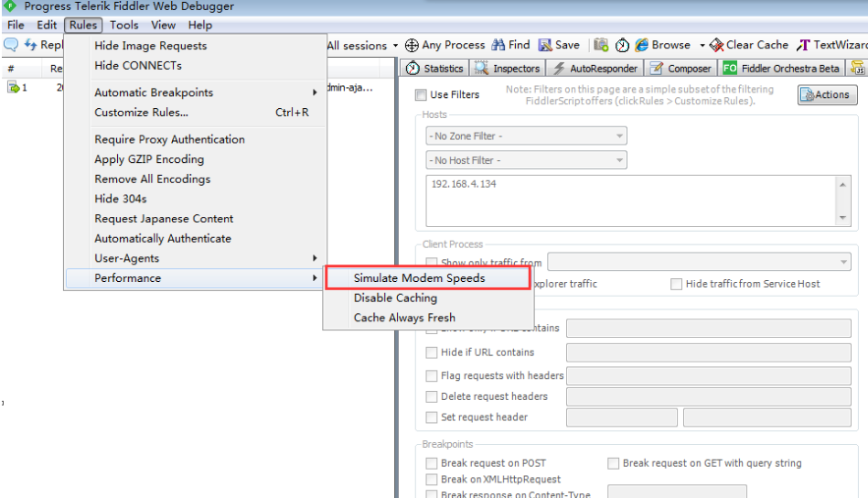
Task: Click the Actions button page icon
Action: tap(809, 94)
